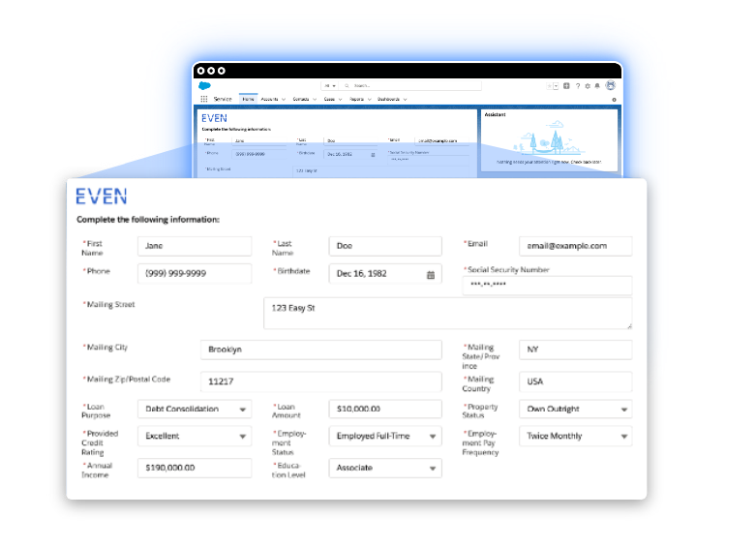Open the Birthdate calendar picker in enlarged form

point(431,274)
